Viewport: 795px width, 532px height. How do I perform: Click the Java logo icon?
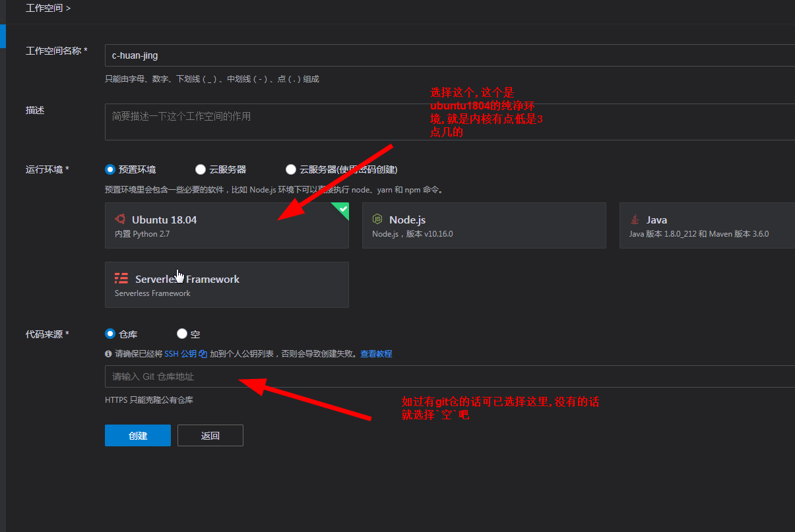635,220
